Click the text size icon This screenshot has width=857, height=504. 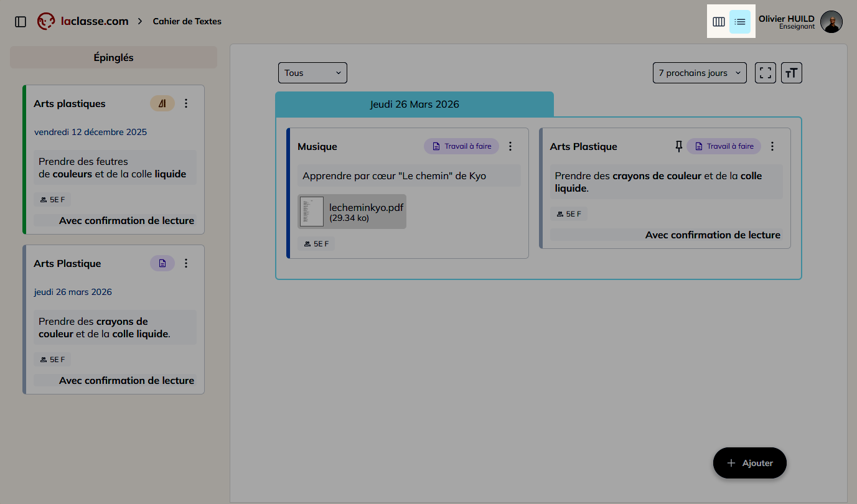(x=791, y=73)
